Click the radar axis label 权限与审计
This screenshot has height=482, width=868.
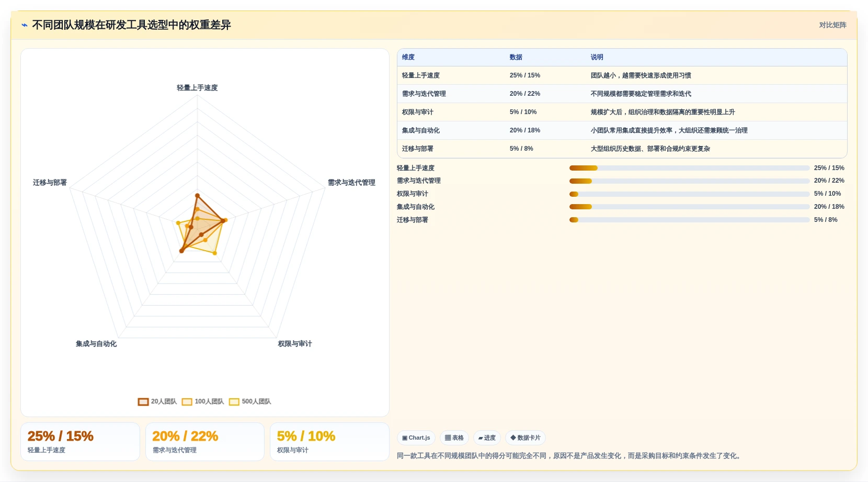(x=295, y=344)
